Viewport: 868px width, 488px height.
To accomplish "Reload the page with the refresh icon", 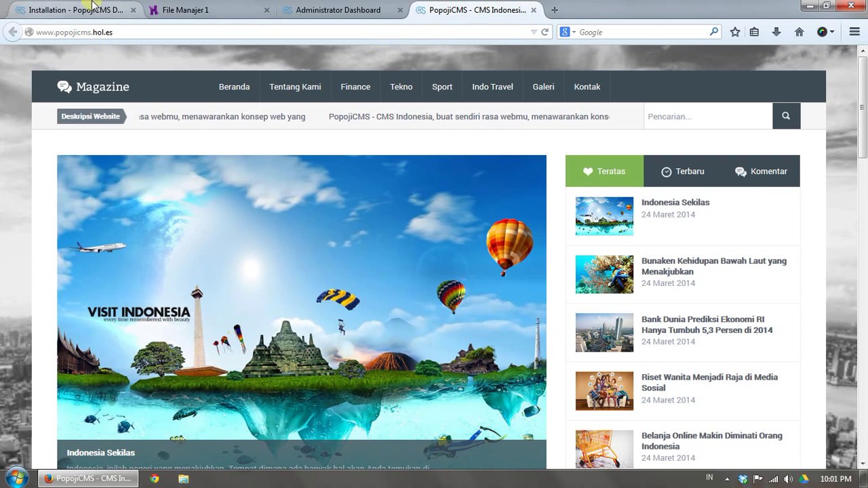I will (545, 32).
